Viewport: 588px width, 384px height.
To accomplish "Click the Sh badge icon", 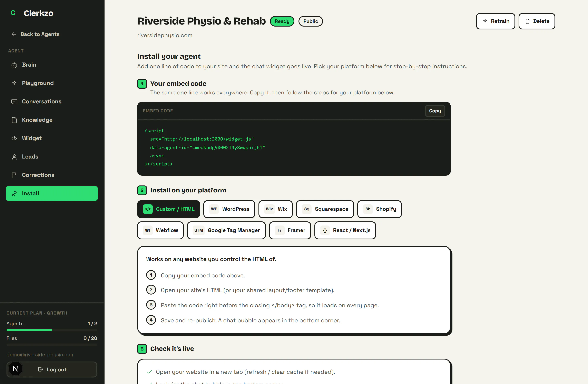I will pyautogui.click(x=368, y=209).
